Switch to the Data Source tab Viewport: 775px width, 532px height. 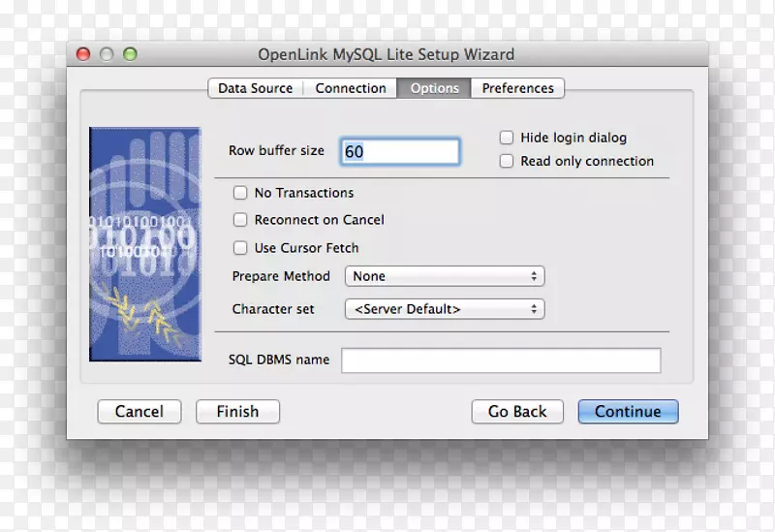(x=255, y=88)
